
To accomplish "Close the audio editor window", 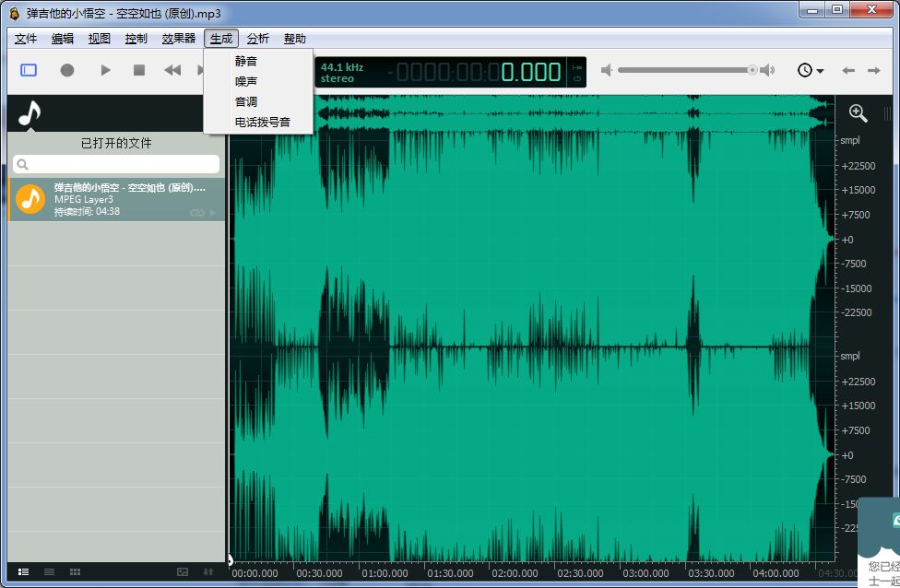I will [872, 10].
